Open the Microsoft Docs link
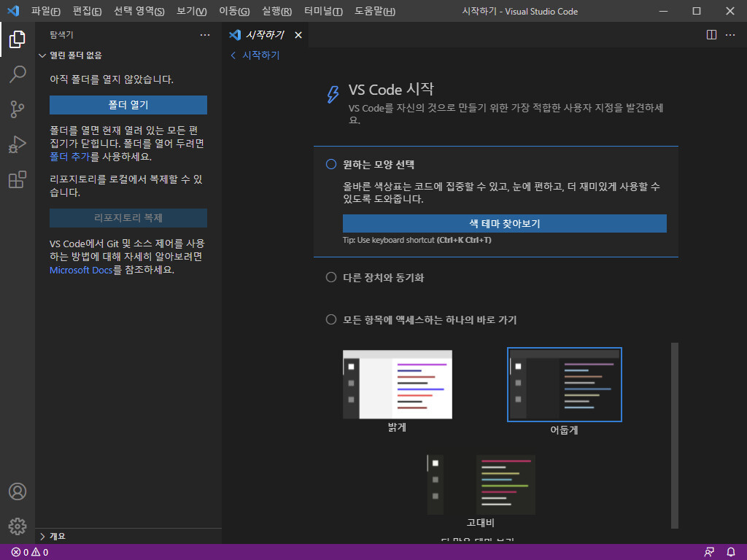Viewport: 747px width, 560px height. [81, 270]
